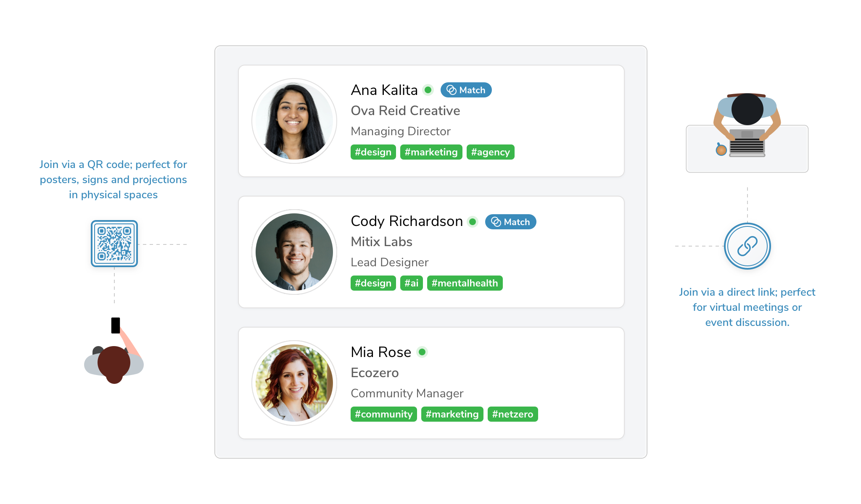Click Mia Rose's green online status dot
Image resolution: width=861 pixels, height=504 pixels.
(x=422, y=352)
